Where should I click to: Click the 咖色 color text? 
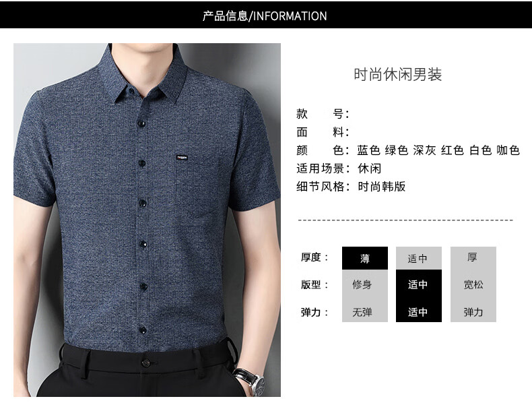coord(508,150)
